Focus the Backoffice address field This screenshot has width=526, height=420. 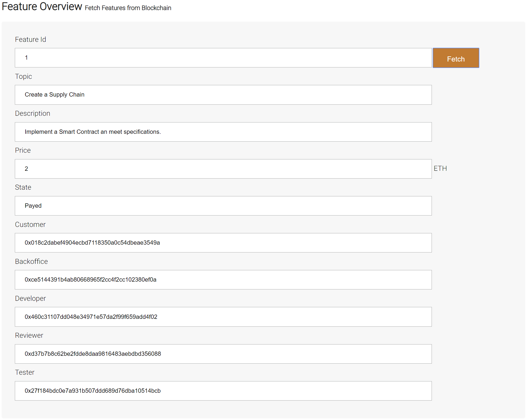pos(223,280)
